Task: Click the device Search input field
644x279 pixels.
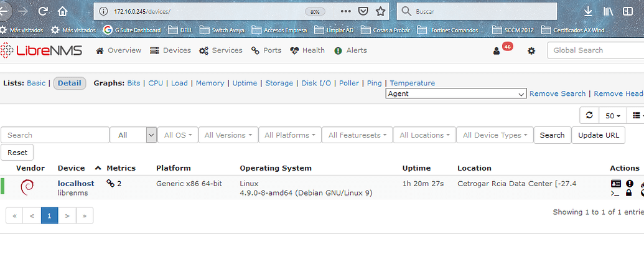Action: point(55,135)
